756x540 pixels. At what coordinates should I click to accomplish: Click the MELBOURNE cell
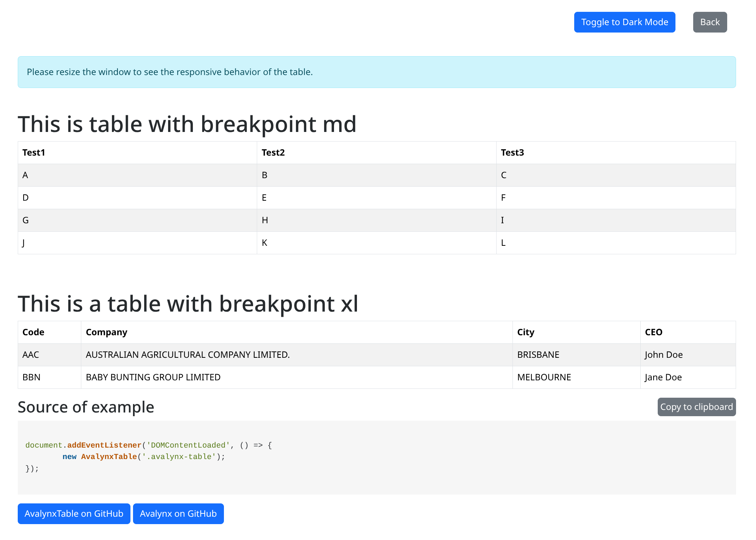point(544,377)
